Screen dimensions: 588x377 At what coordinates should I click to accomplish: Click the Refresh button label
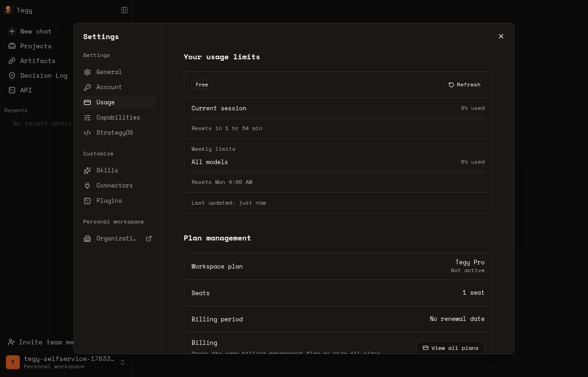click(469, 85)
